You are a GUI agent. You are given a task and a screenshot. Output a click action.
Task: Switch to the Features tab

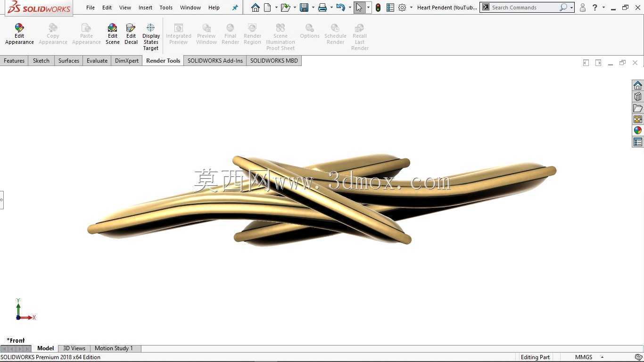pyautogui.click(x=14, y=61)
